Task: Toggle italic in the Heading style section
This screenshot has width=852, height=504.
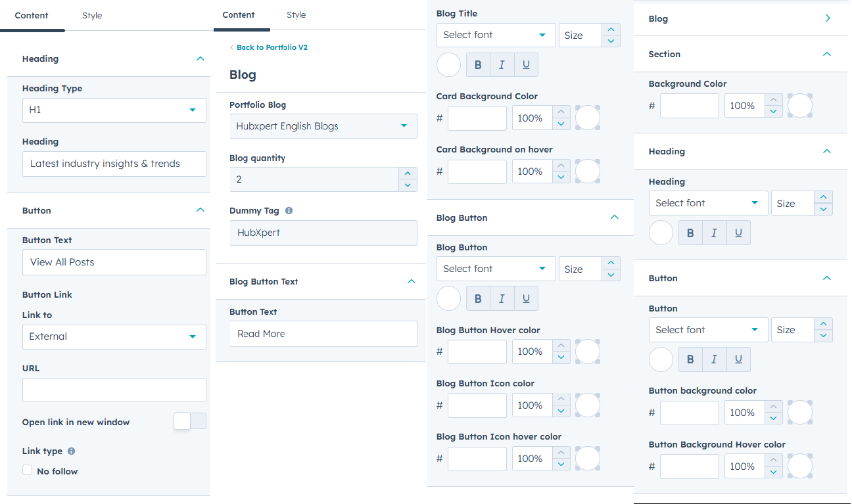Action: (715, 233)
